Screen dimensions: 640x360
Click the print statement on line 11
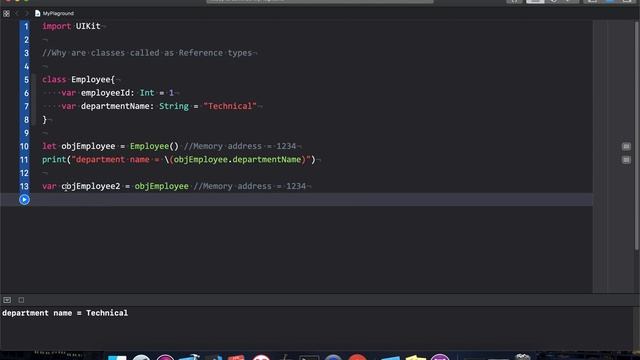(179, 160)
